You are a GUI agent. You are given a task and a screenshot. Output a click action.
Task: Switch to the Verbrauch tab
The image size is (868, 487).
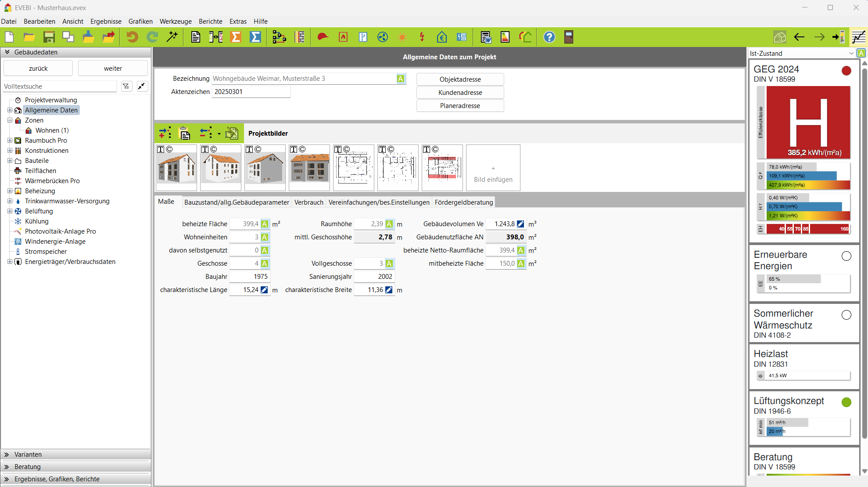308,202
